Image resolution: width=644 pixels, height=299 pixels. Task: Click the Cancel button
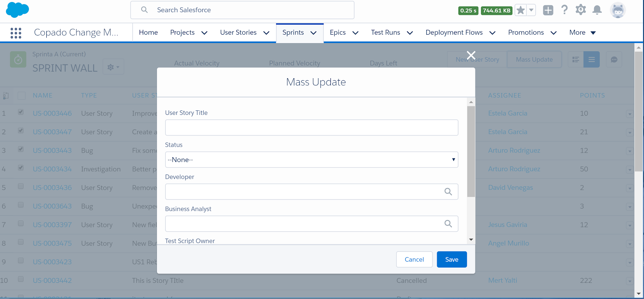pos(414,260)
